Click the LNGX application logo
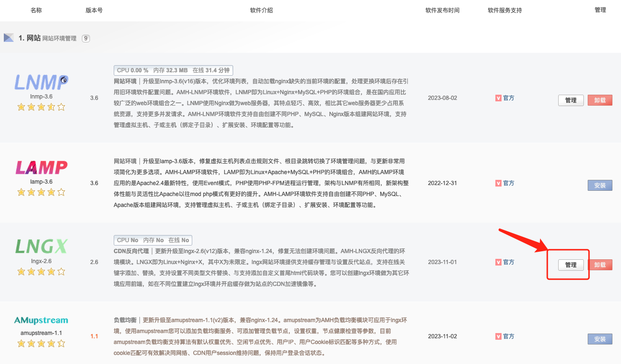 point(41,246)
